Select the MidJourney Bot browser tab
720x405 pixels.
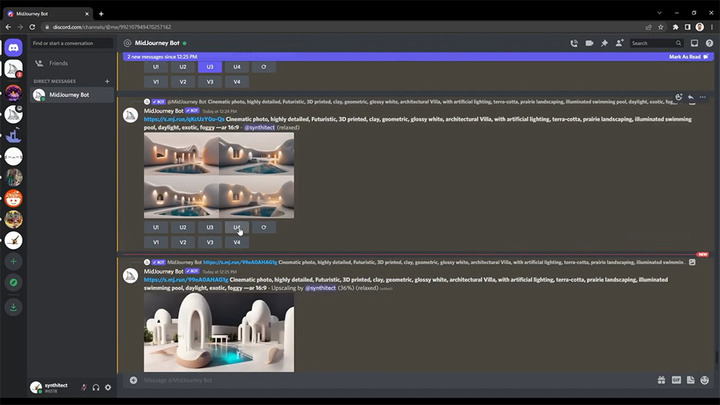click(x=48, y=14)
